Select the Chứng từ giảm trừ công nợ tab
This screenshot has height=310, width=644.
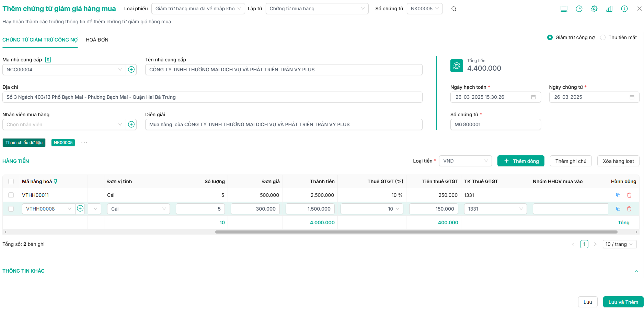pos(40,40)
